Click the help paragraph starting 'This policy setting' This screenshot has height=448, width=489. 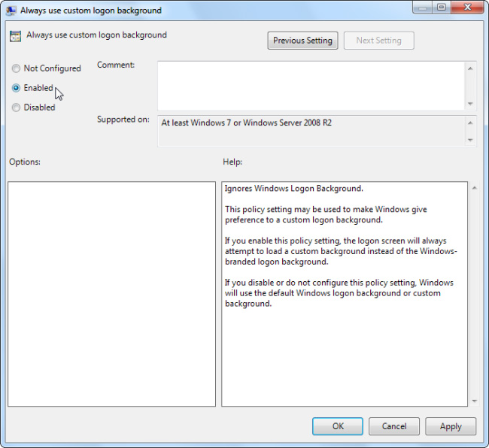coord(326,214)
